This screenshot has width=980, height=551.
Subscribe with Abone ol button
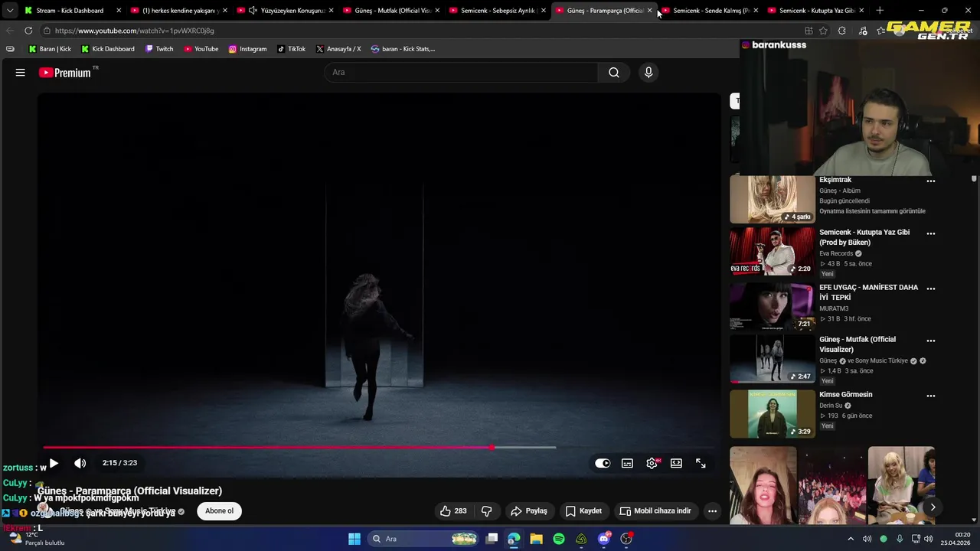click(x=219, y=511)
